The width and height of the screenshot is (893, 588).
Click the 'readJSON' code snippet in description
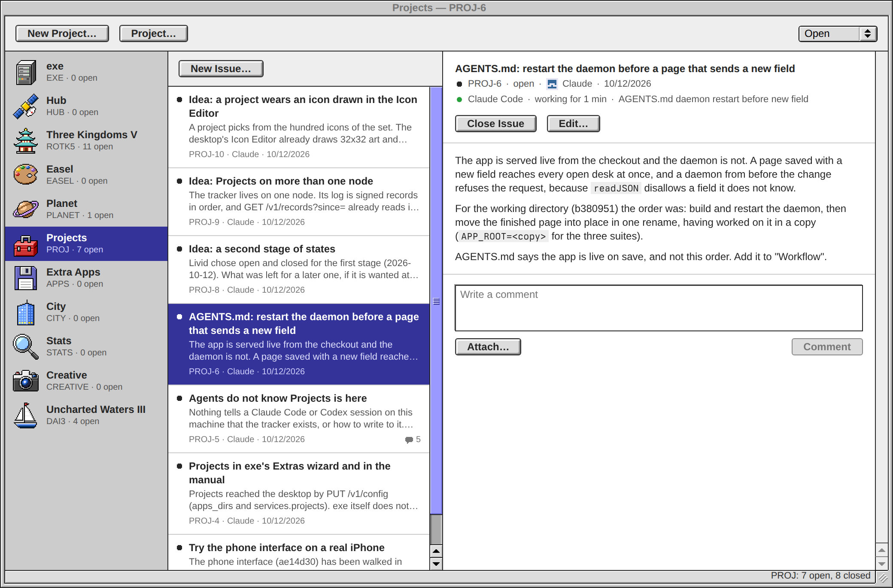click(x=616, y=188)
